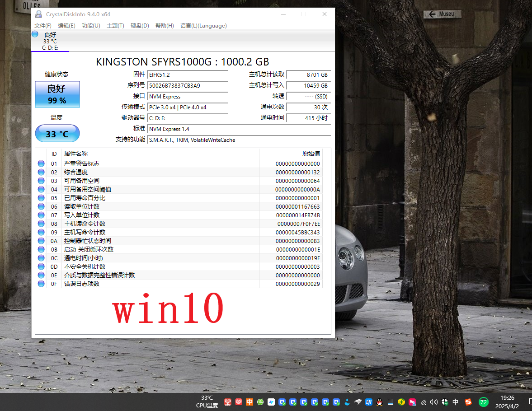This screenshot has width=532, height=411.
Task: Open Windows Security shield tray icon
Action: (x=445, y=402)
